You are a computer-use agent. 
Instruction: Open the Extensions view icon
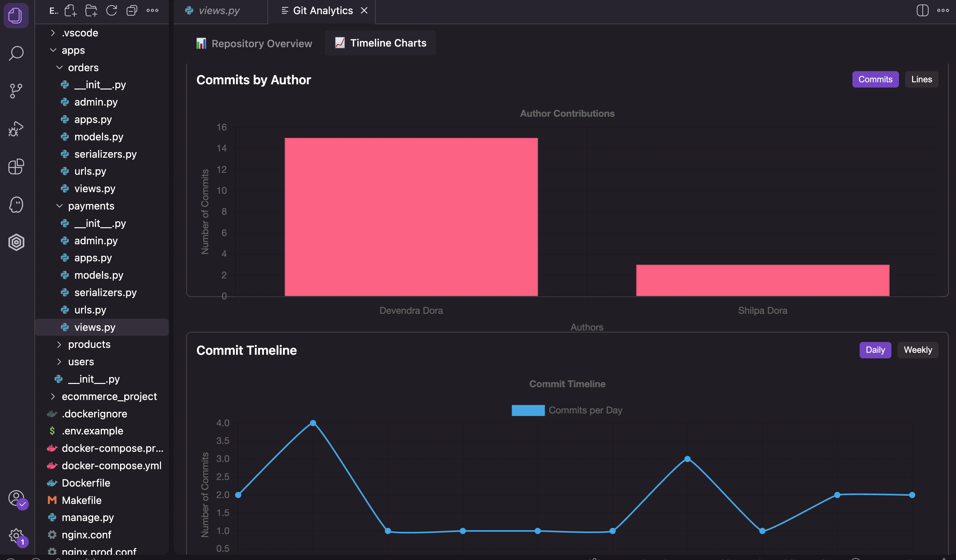[x=16, y=167]
